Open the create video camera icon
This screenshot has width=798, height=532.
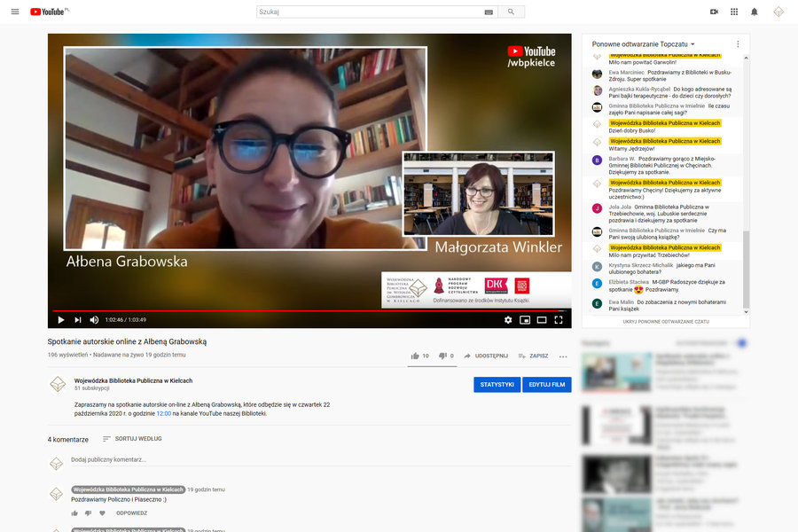tap(714, 12)
